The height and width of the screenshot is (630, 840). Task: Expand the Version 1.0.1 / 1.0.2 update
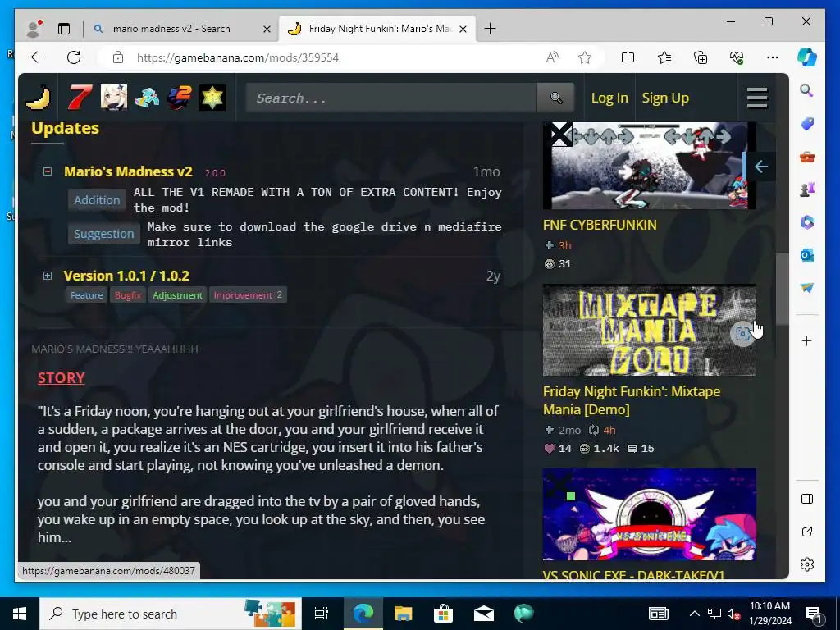tap(48, 276)
